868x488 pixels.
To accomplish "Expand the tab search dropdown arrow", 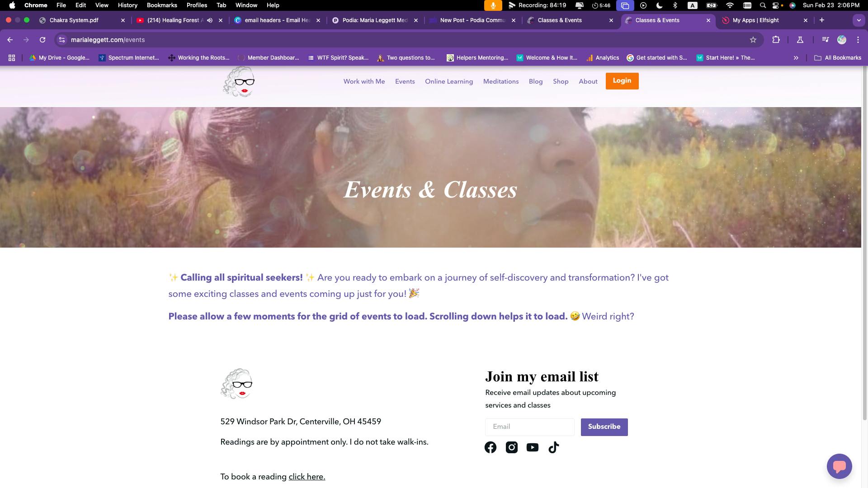I will click(859, 20).
